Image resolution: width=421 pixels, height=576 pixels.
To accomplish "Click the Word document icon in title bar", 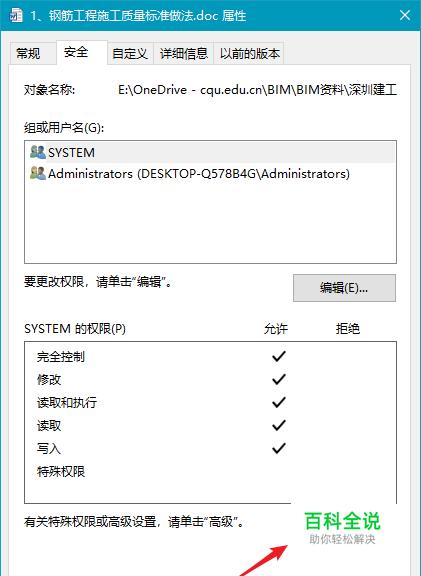I will (x=16, y=15).
